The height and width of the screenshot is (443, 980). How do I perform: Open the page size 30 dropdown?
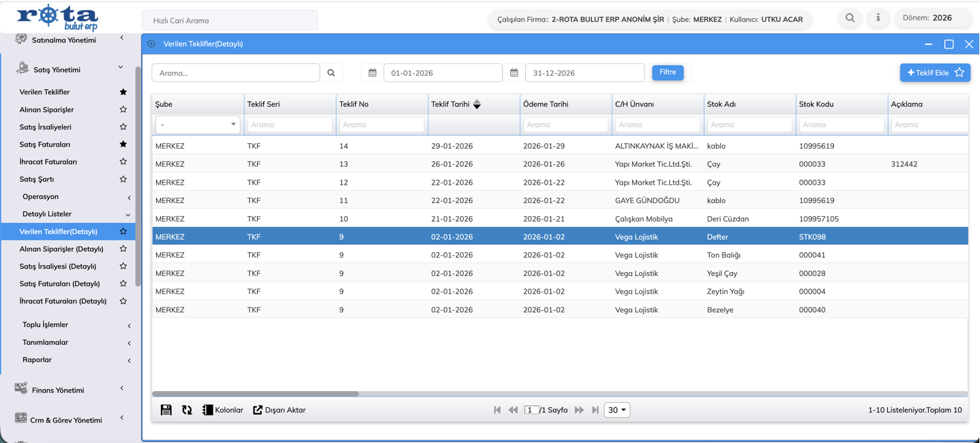[x=617, y=410]
